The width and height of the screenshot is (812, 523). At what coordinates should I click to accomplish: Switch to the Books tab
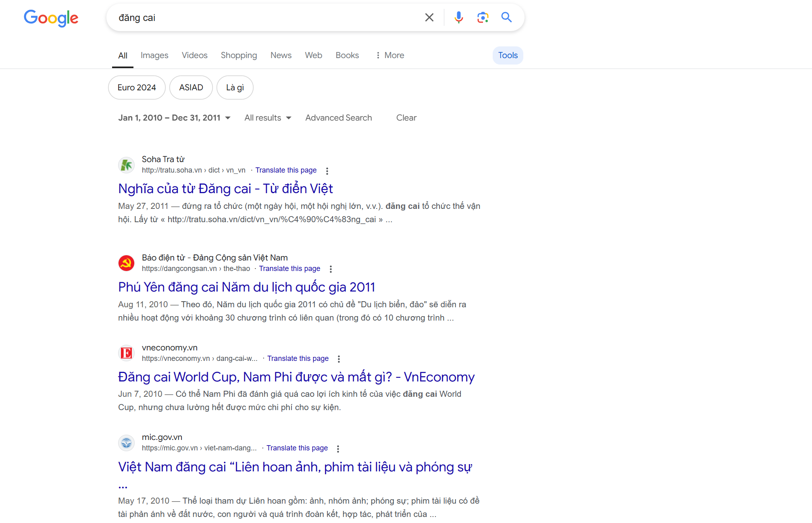(347, 55)
